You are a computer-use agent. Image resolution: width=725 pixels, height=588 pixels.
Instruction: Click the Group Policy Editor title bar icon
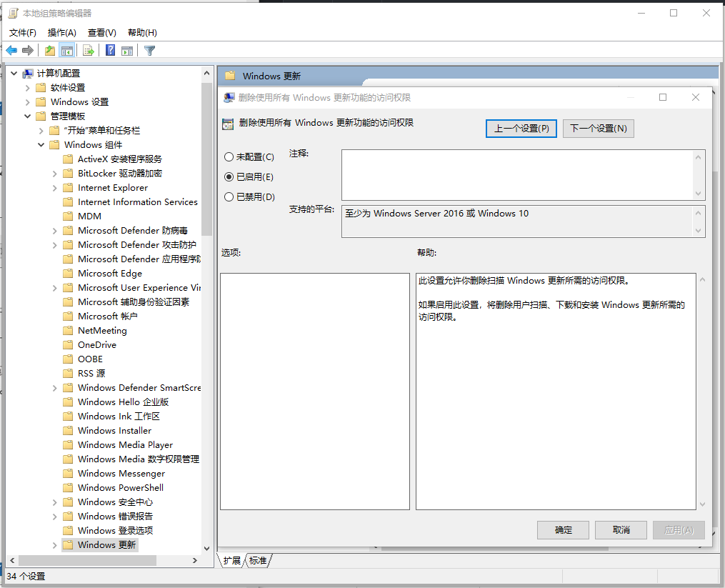click(14, 14)
